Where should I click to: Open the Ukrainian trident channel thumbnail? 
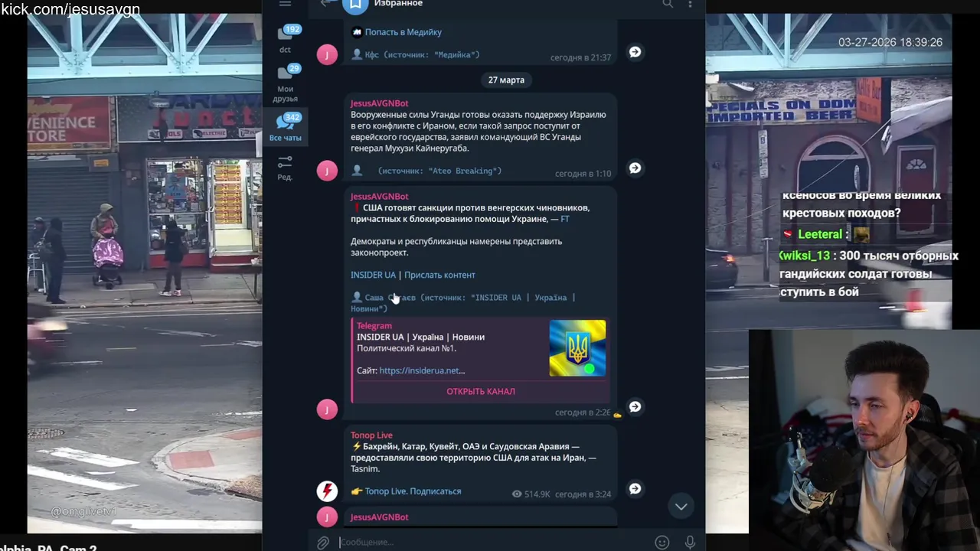pyautogui.click(x=577, y=348)
